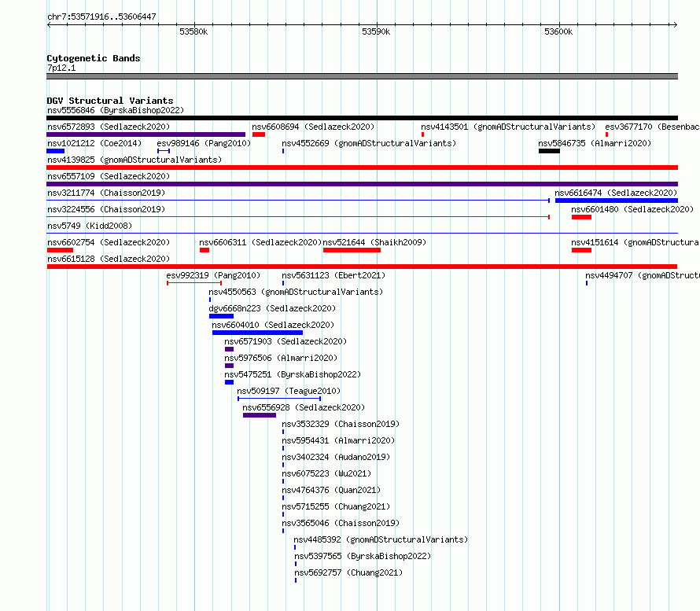Screen dimensions: 700x611
Task: Open nsv5976506 (Almarri2020) variant
Action: (281, 358)
